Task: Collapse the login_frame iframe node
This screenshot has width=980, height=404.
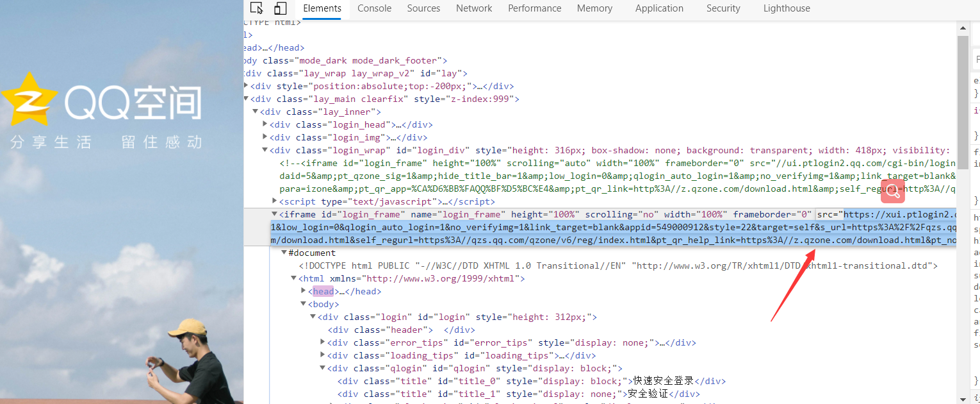Action: pos(275,214)
